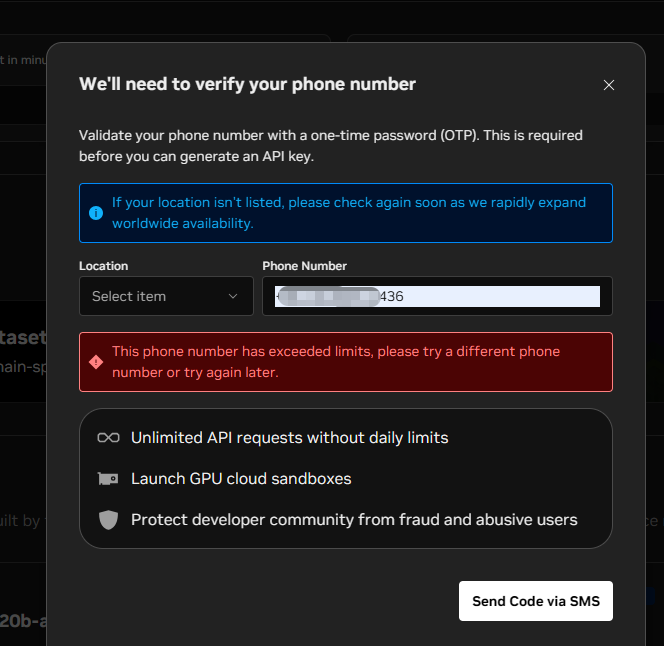Close the phone verification dialog
Viewport: 664px width, 646px height.
[x=608, y=85]
